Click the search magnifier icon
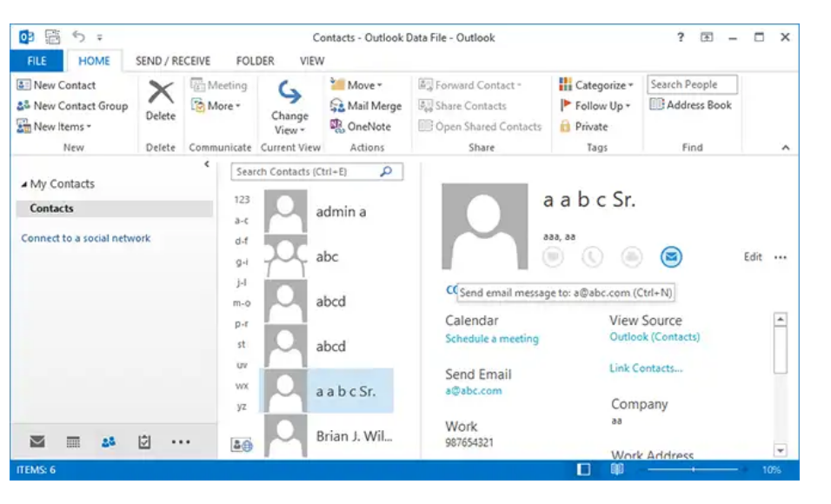This screenshot has width=831, height=504. [387, 171]
